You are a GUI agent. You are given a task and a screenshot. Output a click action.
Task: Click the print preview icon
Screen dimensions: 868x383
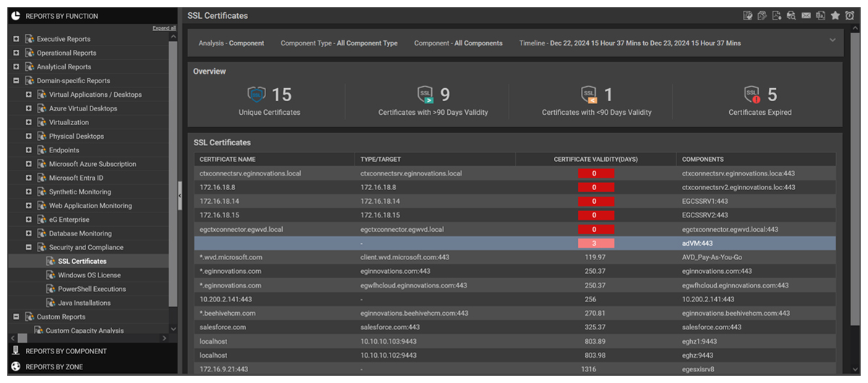point(791,16)
